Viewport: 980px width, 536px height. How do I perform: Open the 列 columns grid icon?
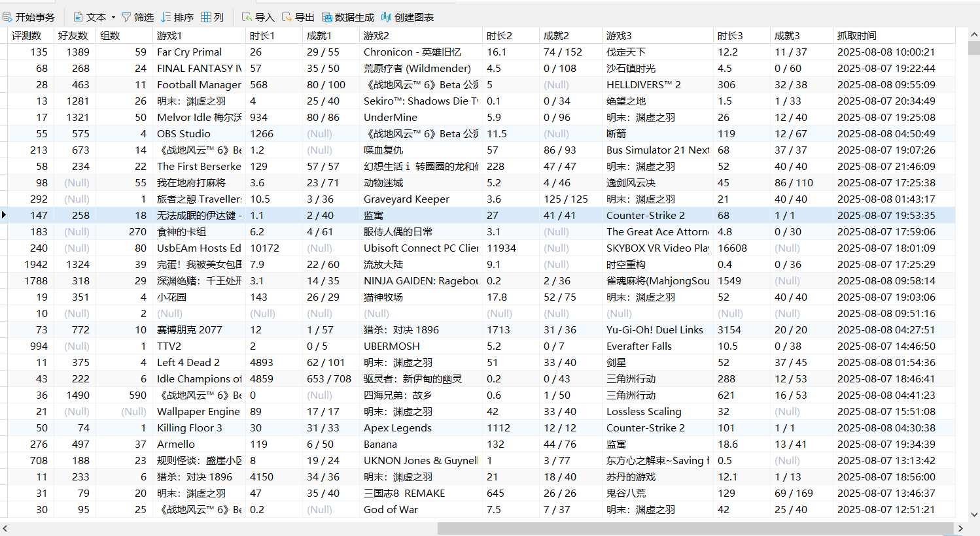(x=206, y=17)
